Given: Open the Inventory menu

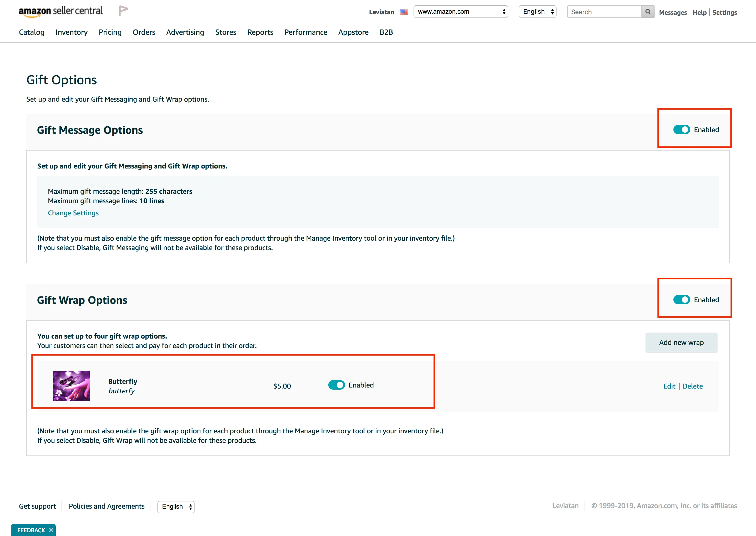Looking at the screenshot, I should [72, 32].
